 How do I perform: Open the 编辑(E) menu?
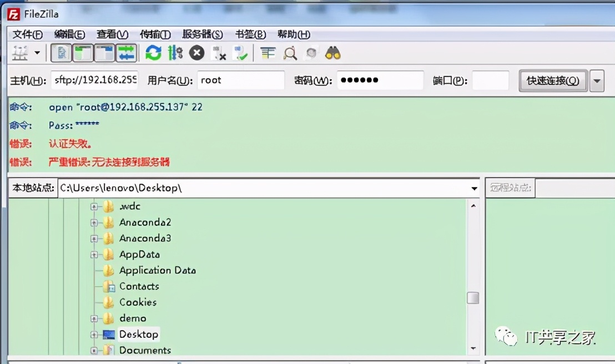pyautogui.click(x=69, y=34)
